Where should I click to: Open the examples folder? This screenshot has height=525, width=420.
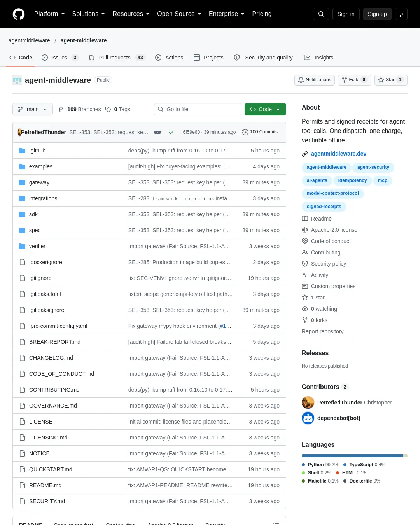[x=40, y=166]
